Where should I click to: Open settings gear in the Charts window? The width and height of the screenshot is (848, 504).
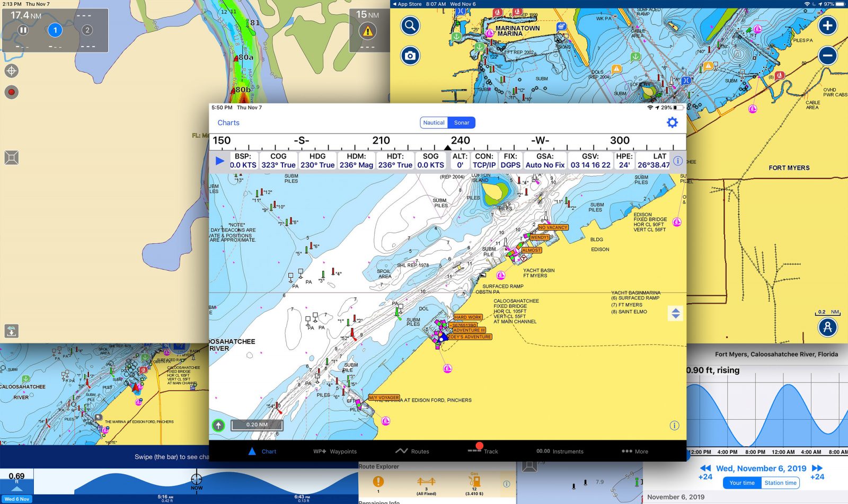point(672,122)
